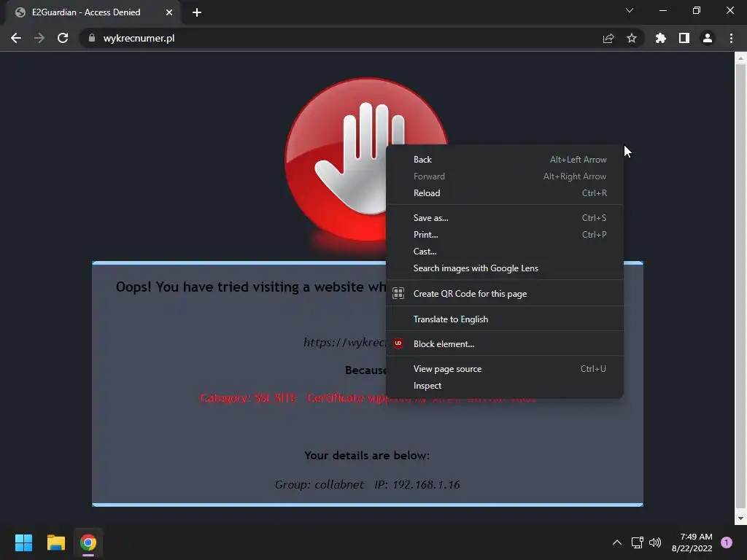The image size is (747, 560).
Task: Open the Extensions puzzle icon
Action: [x=661, y=38]
